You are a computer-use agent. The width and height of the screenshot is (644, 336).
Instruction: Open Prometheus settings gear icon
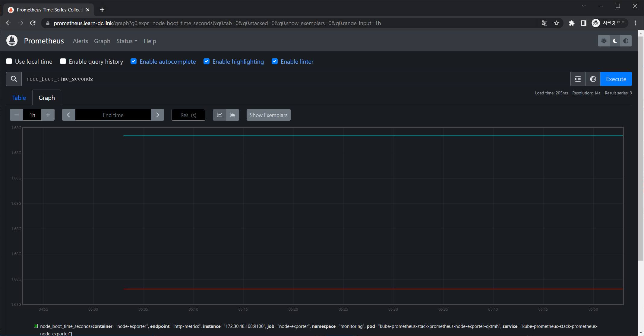604,41
